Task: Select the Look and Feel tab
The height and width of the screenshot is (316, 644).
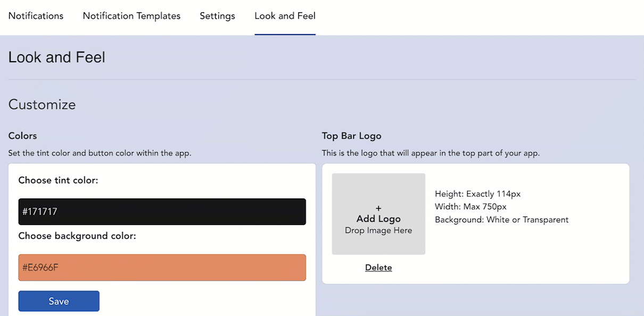Action: [285, 16]
